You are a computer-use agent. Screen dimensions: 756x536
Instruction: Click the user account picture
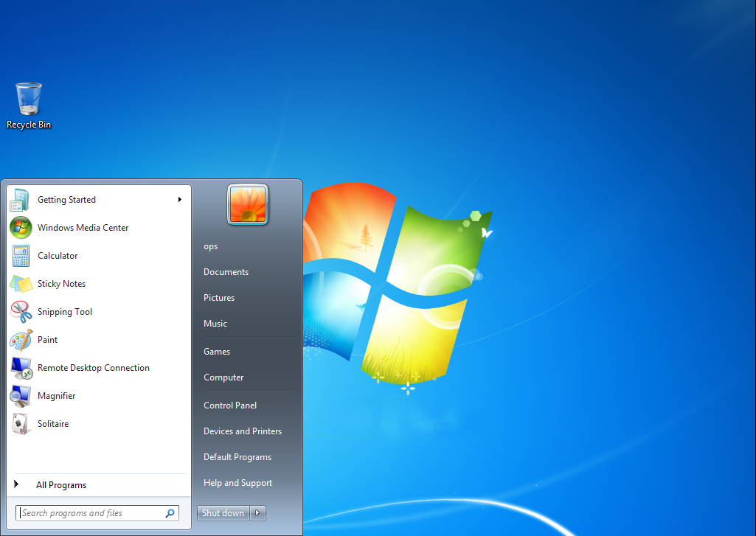[247, 204]
